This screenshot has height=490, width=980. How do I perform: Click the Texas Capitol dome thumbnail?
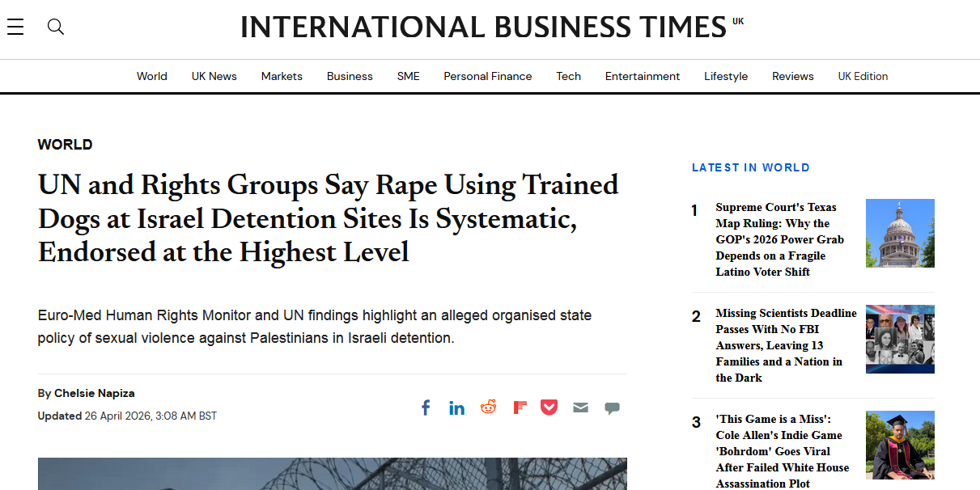coord(900,233)
